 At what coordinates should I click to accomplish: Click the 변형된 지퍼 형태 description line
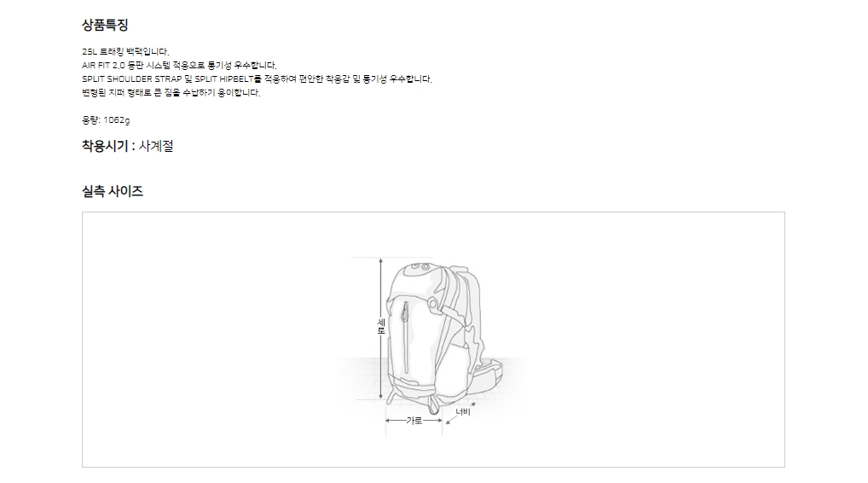tap(171, 93)
